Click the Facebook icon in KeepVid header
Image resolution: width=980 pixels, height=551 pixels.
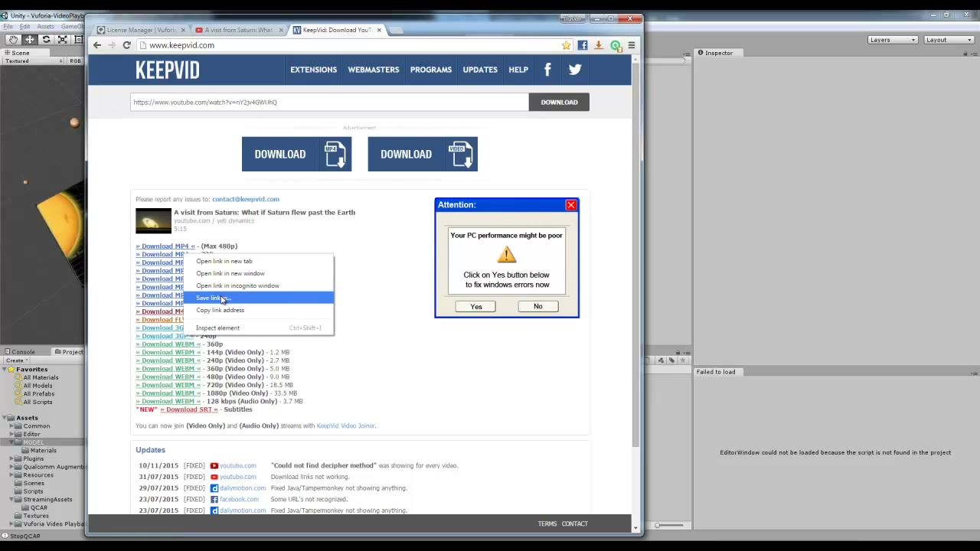(x=547, y=70)
